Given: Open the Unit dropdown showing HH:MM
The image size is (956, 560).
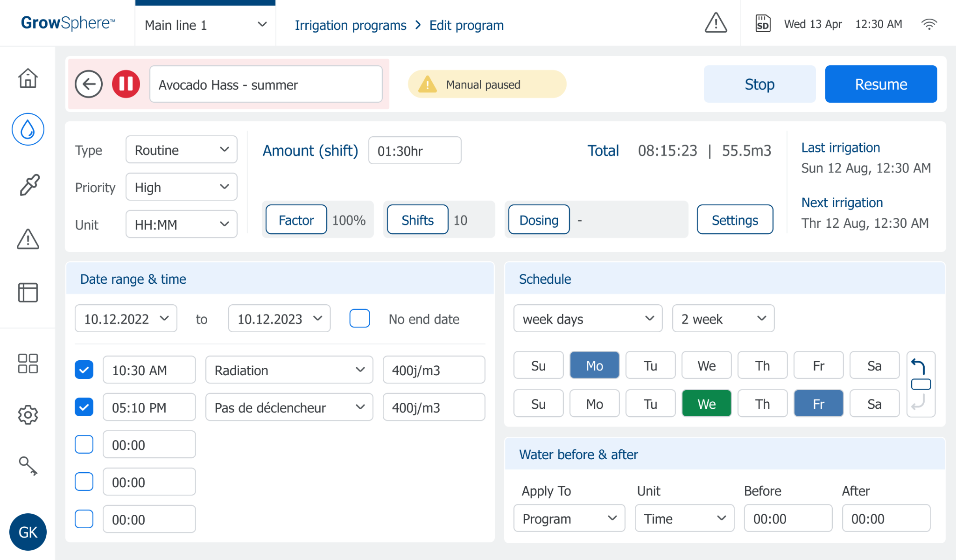Looking at the screenshot, I should click(x=182, y=224).
